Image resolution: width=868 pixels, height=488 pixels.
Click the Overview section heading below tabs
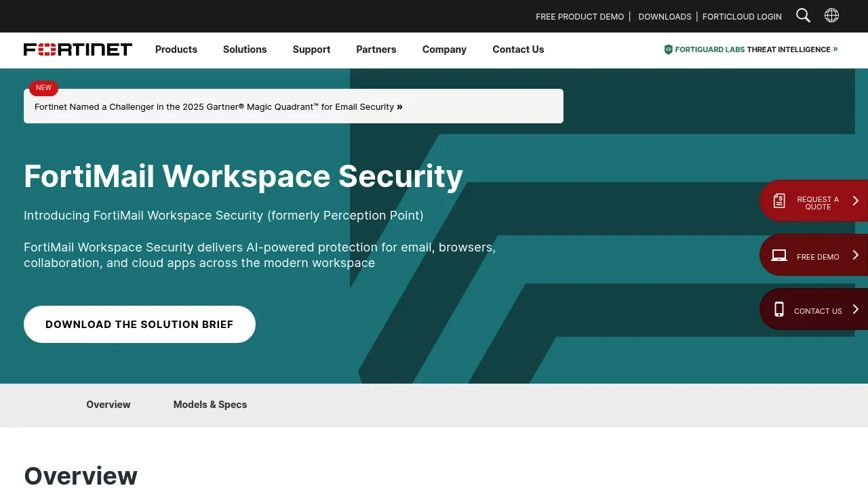tap(81, 476)
